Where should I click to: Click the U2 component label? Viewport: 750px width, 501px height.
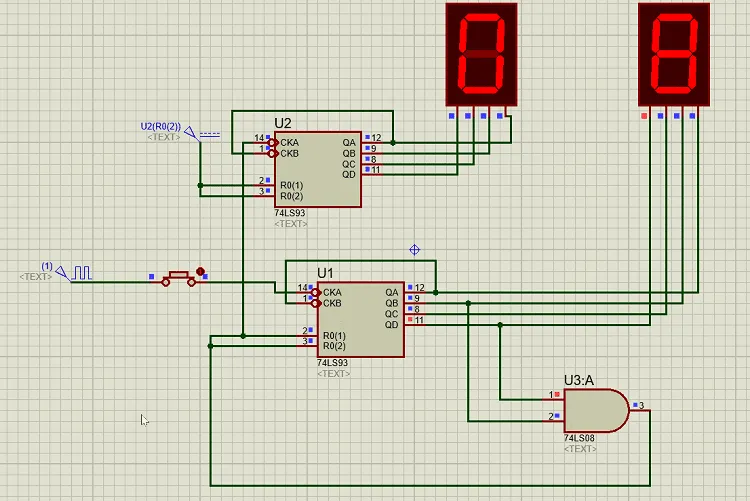point(283,123)
